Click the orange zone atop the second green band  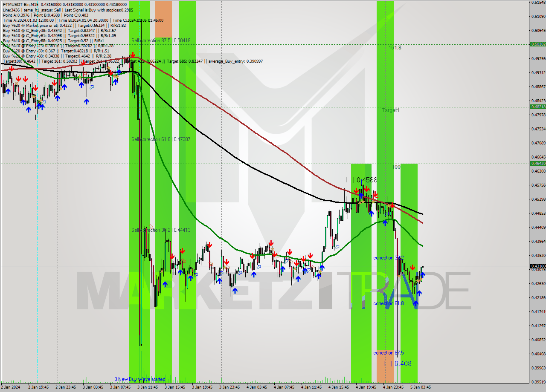163,19
